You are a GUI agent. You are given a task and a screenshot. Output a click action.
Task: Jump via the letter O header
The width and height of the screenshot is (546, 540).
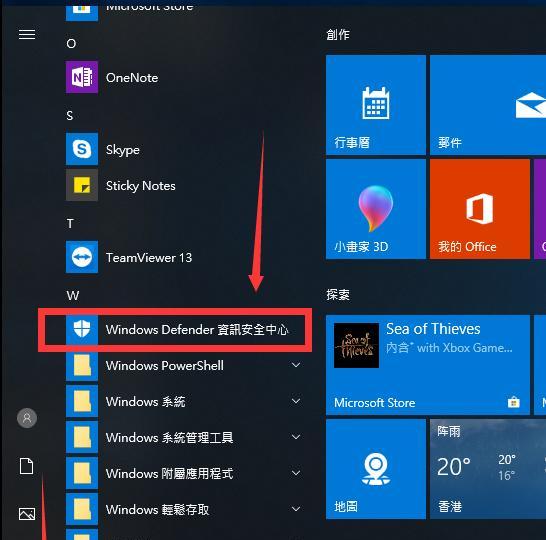(x=71, y=44)
